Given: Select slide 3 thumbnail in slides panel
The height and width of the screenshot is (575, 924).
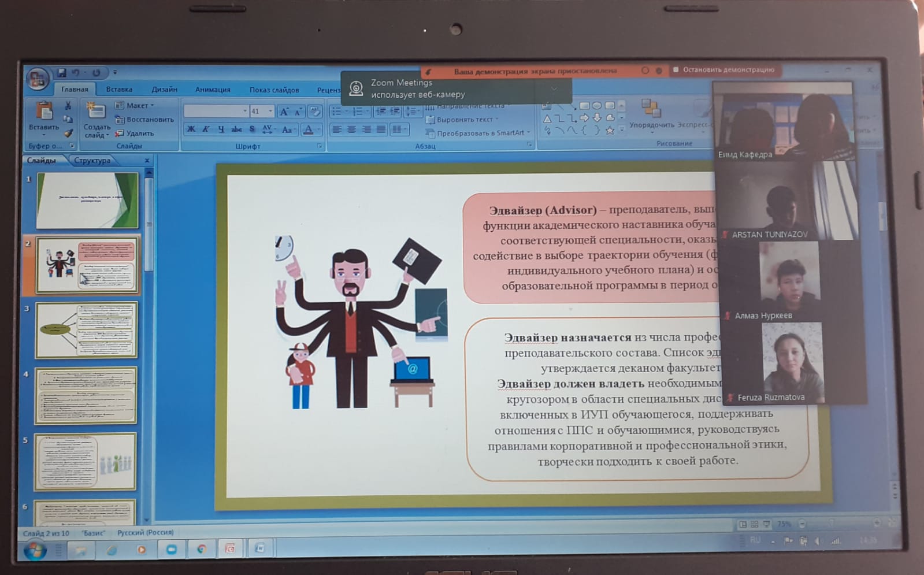Looking at the screenshot, I should [87, 330].
